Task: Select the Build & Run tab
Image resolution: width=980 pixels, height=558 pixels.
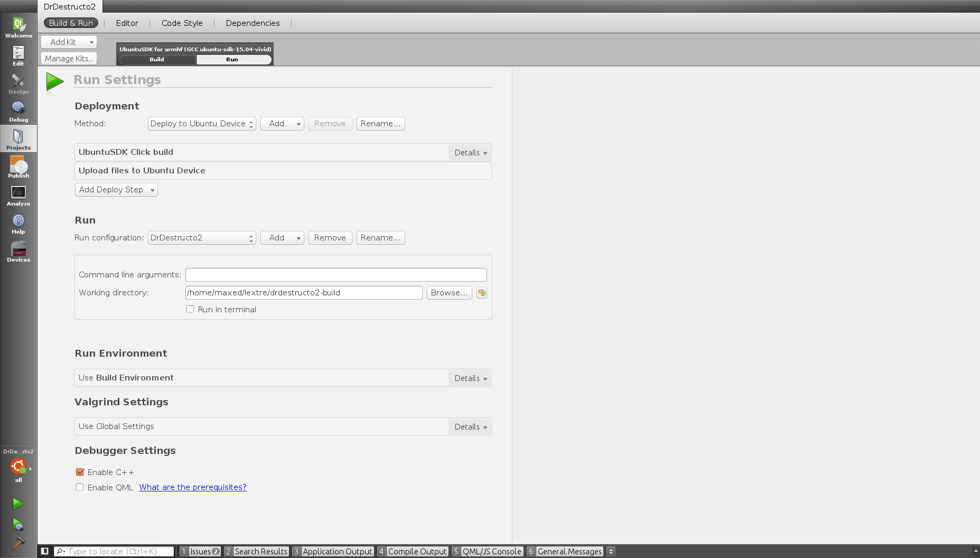Action: tap(71, 23)
